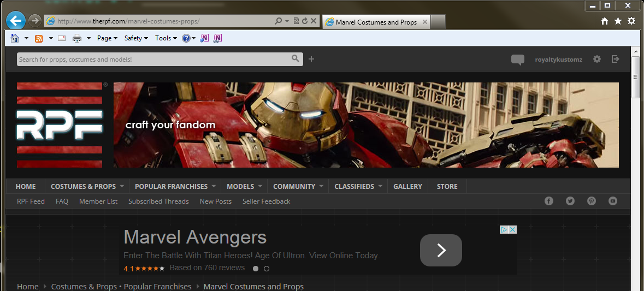Click the search magnifier in address bar
Viewport: 644px width, 291px height.
(x=278, y=21)
